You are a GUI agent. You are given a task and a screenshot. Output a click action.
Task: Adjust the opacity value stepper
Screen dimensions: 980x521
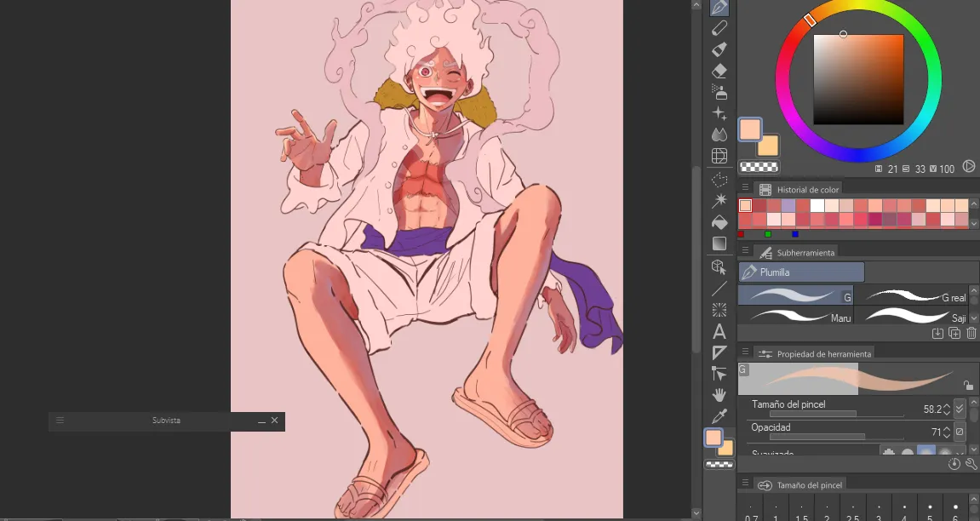click(947, 432)
